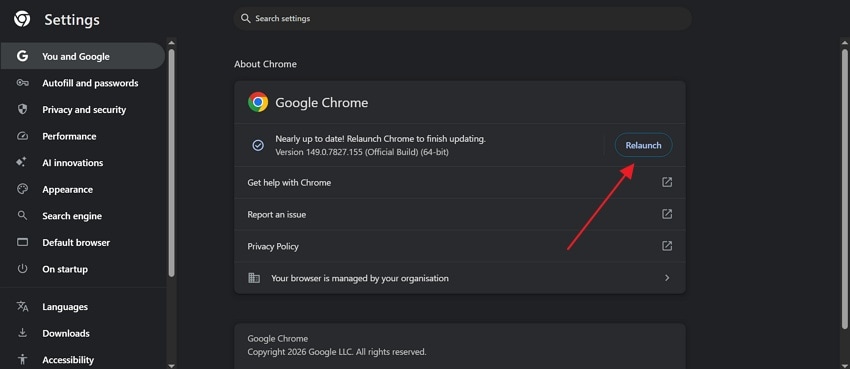Open external link icon for Get help with Chrome
The width and height of the screenshot is (850, 369).
667,182
